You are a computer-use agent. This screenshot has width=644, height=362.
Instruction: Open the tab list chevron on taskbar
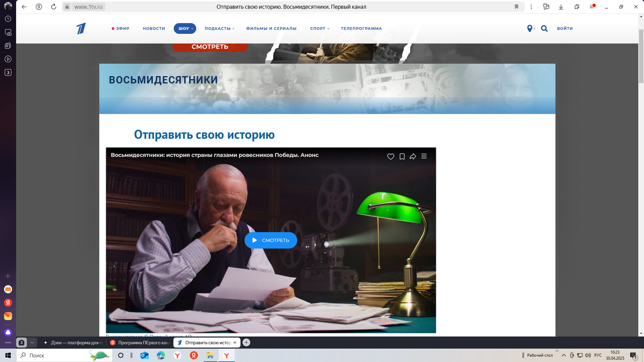[x=33, y=342]
